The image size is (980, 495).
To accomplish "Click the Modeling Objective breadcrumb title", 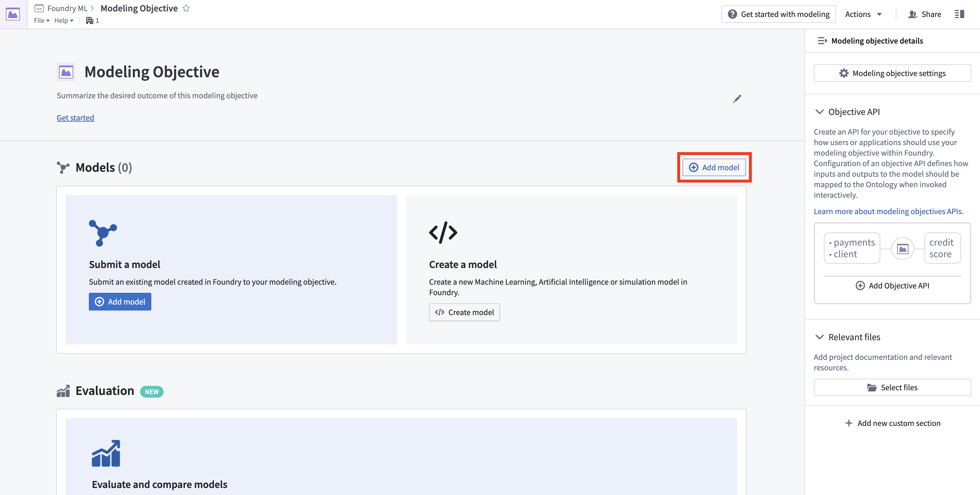I will pyautogui.click(x=139, y=8).
